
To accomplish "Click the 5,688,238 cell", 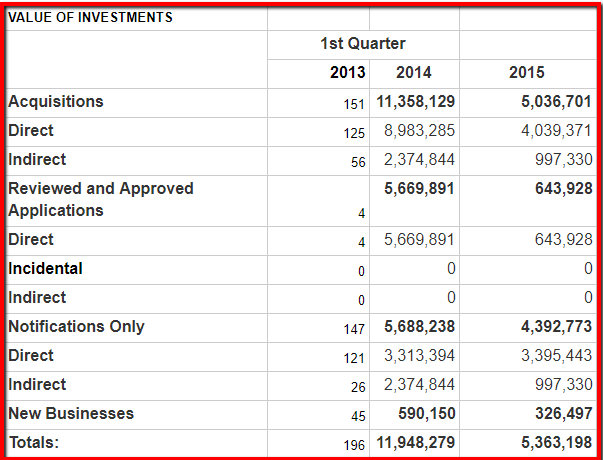I will 420,326.
